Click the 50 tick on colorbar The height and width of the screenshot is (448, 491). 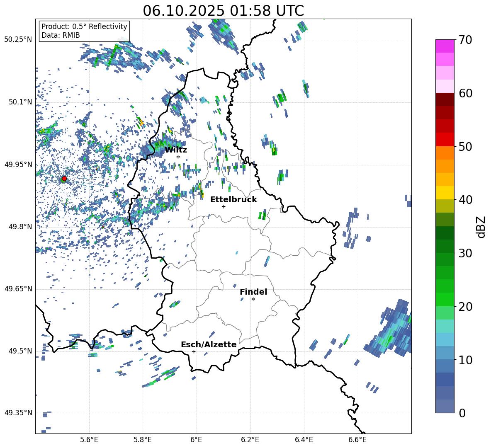point(465,146)
